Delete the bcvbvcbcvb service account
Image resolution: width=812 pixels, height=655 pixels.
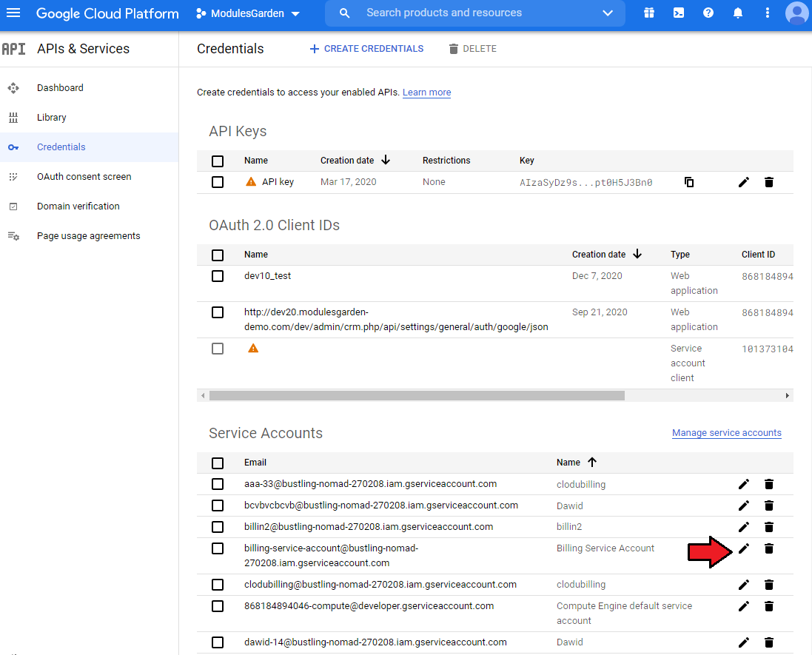[x=769, y=505]
